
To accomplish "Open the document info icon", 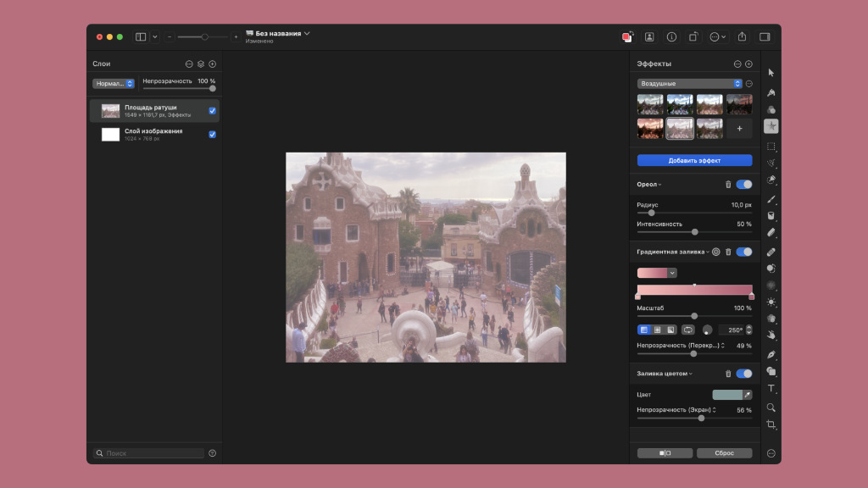I will coord(671,36).
